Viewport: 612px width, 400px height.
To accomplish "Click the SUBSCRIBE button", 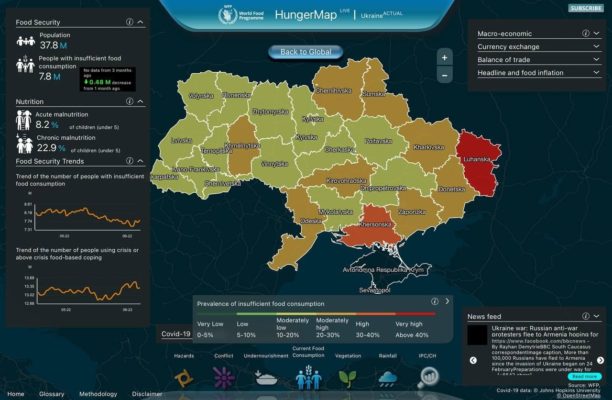I will point(585,8).
